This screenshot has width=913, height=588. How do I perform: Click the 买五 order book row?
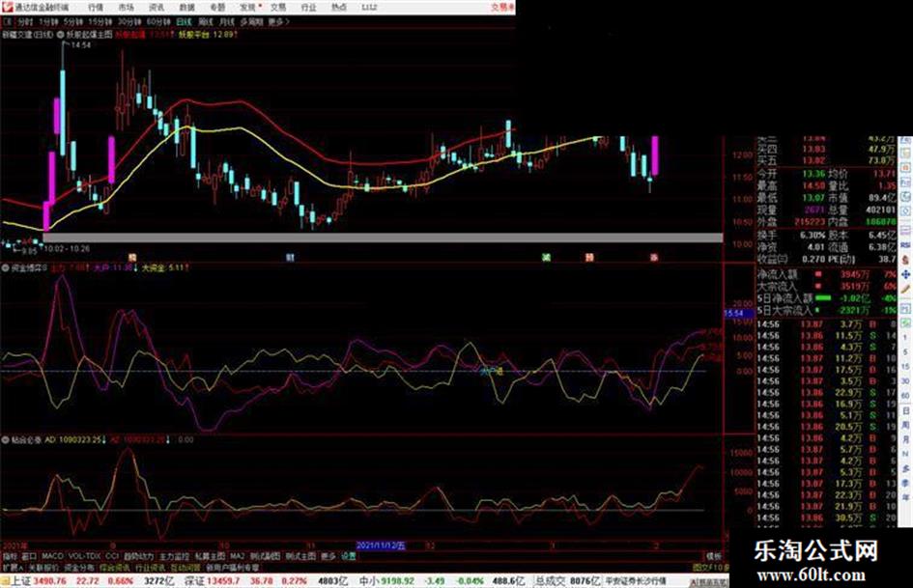pos(827,160)
